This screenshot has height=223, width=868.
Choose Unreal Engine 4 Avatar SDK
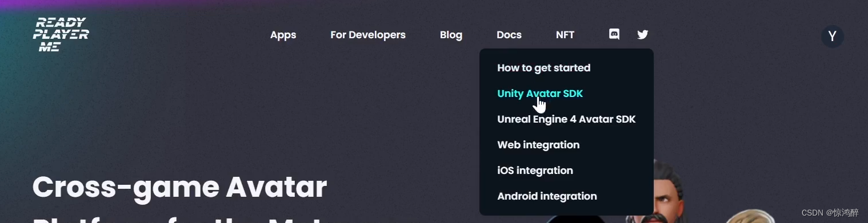(x=566, y=119)
